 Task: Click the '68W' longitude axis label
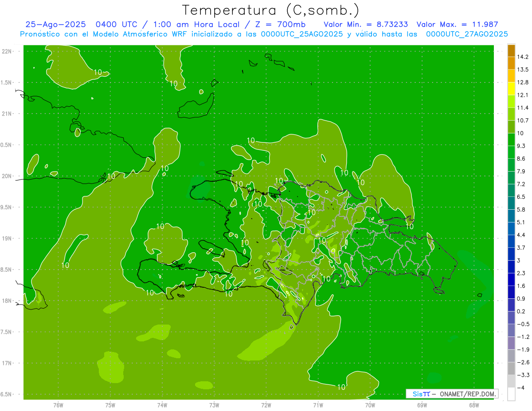(474, 405)
